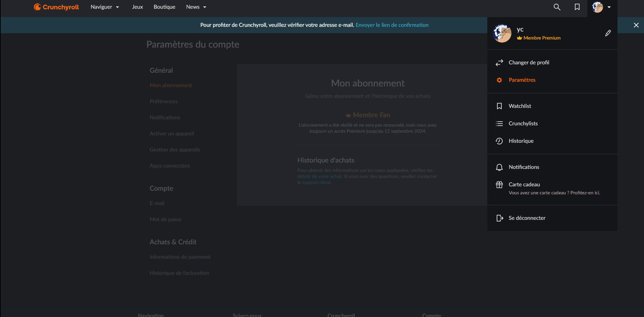Open the watchlist bookmark icon in header

coord(577,7)
